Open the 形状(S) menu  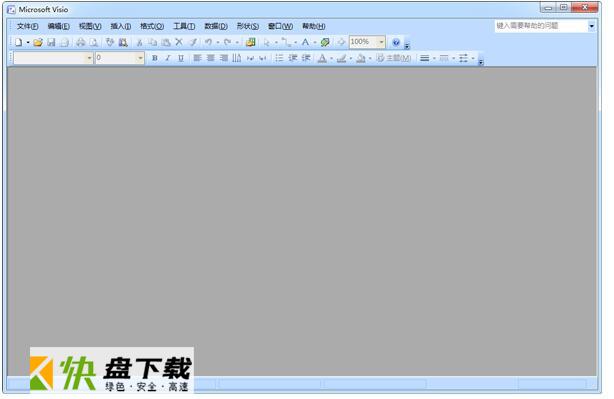tap(247, 26)
